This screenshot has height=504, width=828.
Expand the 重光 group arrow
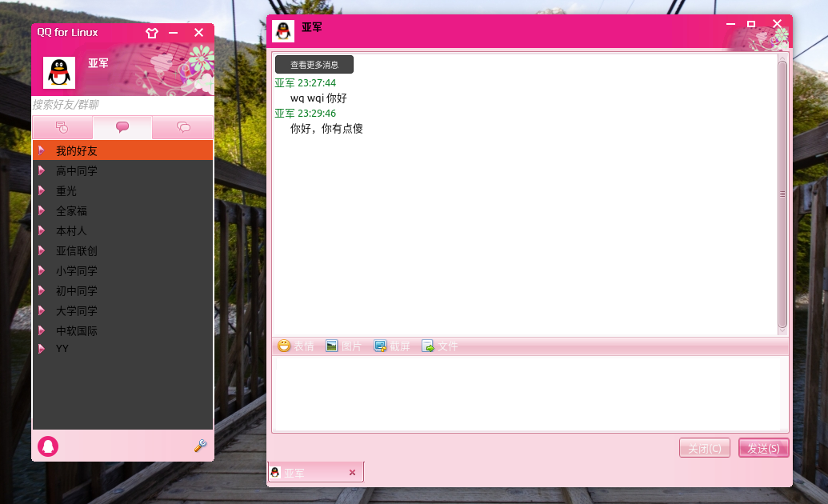click(x=42, y=190)
